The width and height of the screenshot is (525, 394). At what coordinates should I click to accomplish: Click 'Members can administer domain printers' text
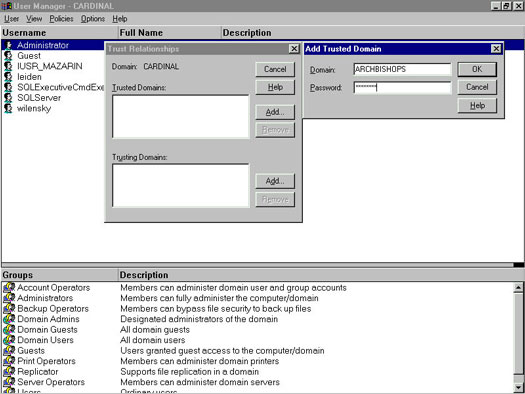tap(200, 361)
